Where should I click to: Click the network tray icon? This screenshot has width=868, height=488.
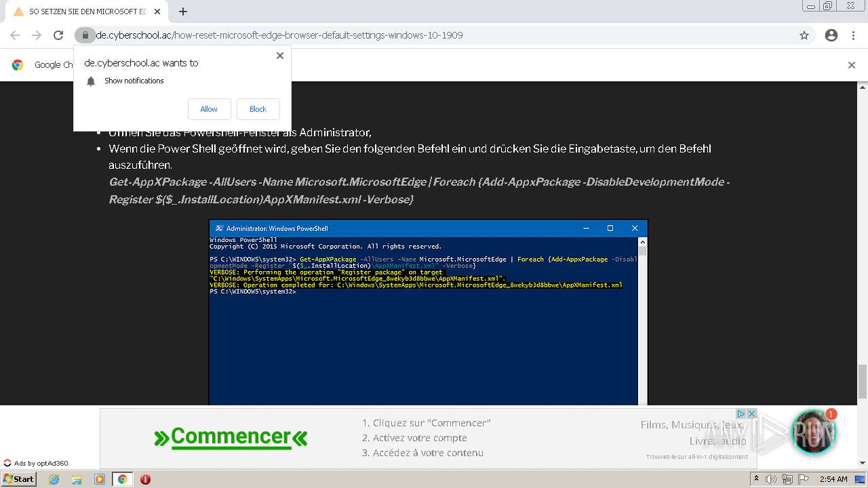pyautogui.click(x=787, y=479)
